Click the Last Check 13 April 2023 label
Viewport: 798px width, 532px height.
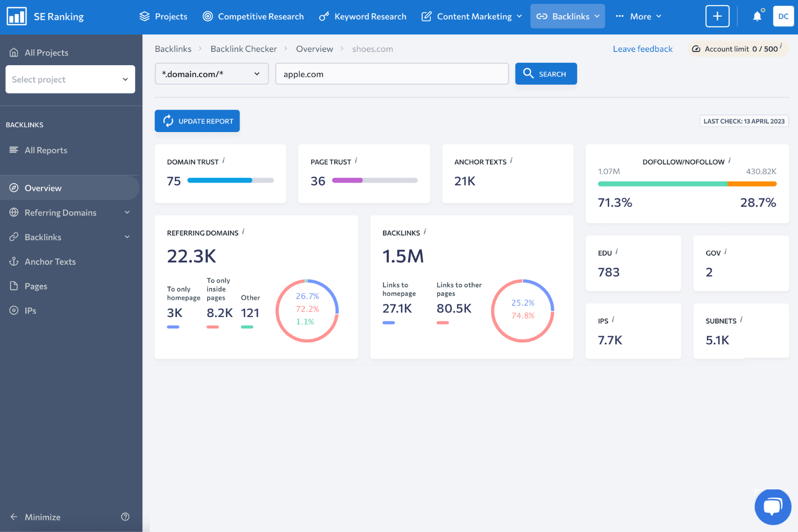pyautogui.click(x=744, y=121)
